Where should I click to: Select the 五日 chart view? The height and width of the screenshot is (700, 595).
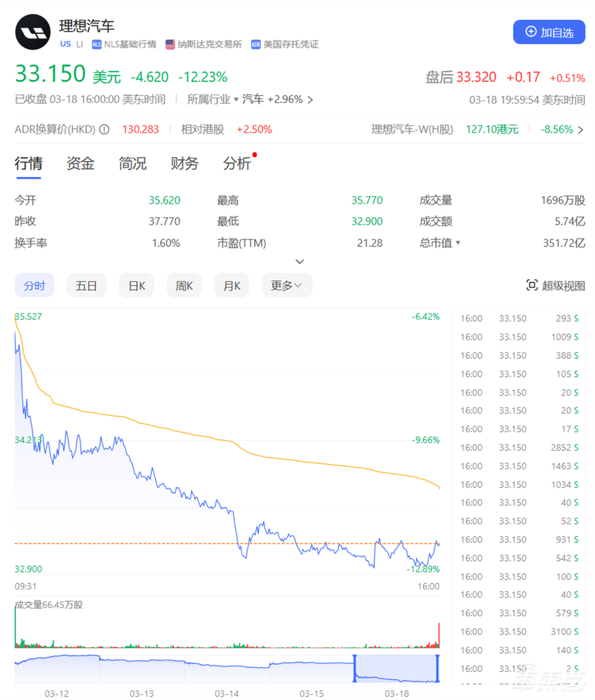tap(86, 285)
